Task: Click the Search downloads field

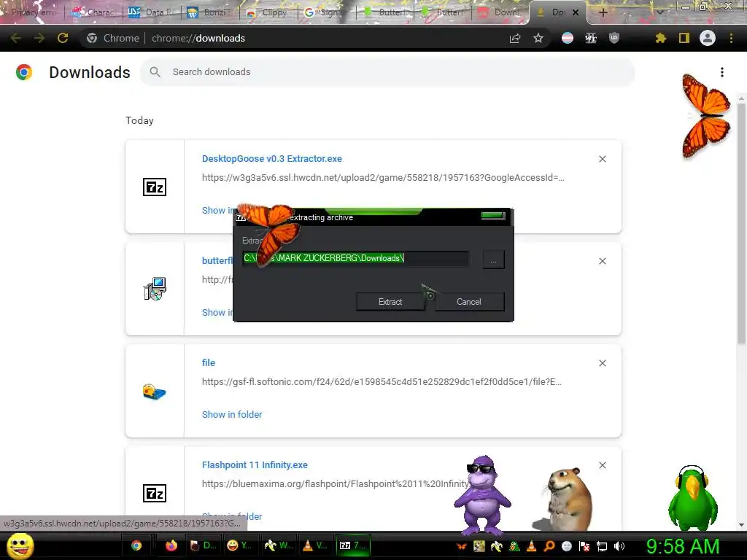Action: coord(387,72)
